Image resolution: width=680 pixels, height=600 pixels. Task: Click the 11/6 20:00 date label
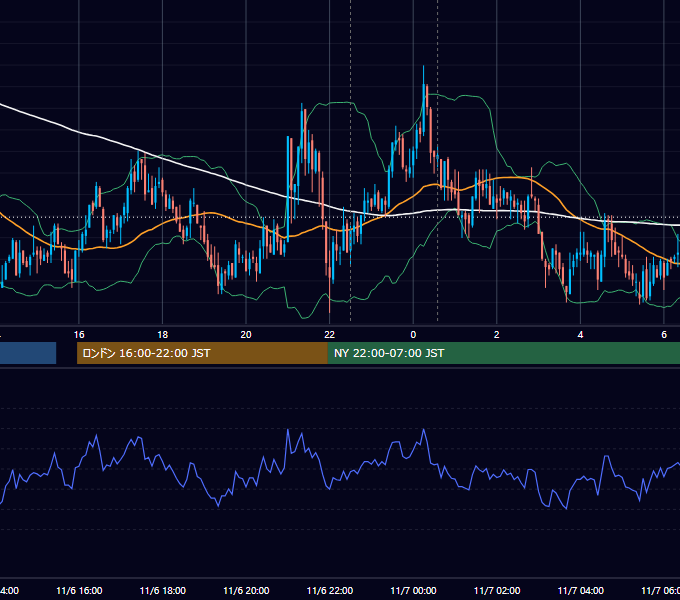pyautogui.click(x=246, y=590)
